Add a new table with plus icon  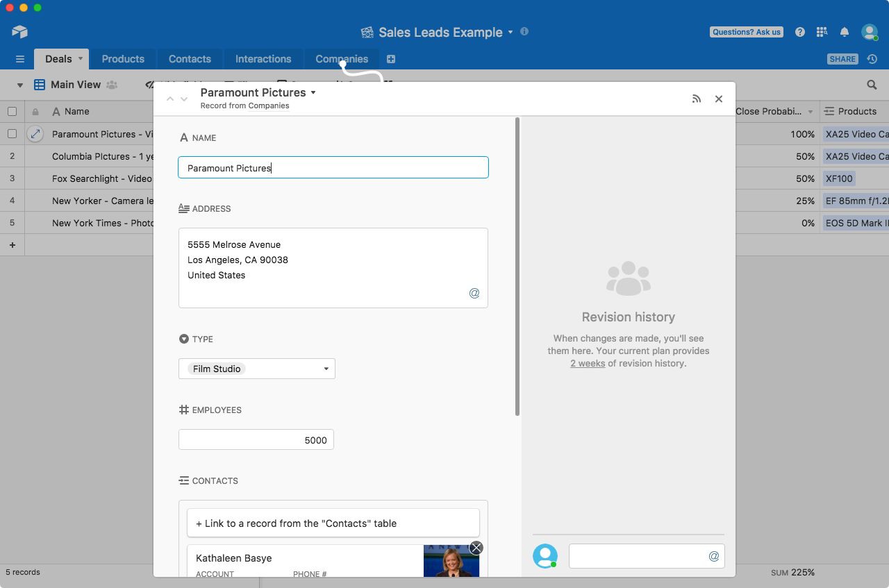click(391, 59)
